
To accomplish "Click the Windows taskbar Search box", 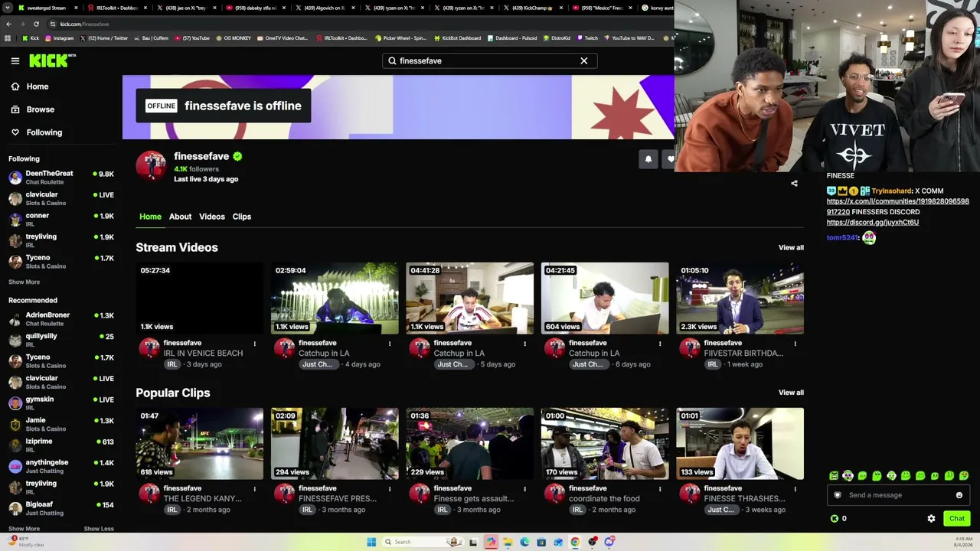I will click(x=423, y=542).
